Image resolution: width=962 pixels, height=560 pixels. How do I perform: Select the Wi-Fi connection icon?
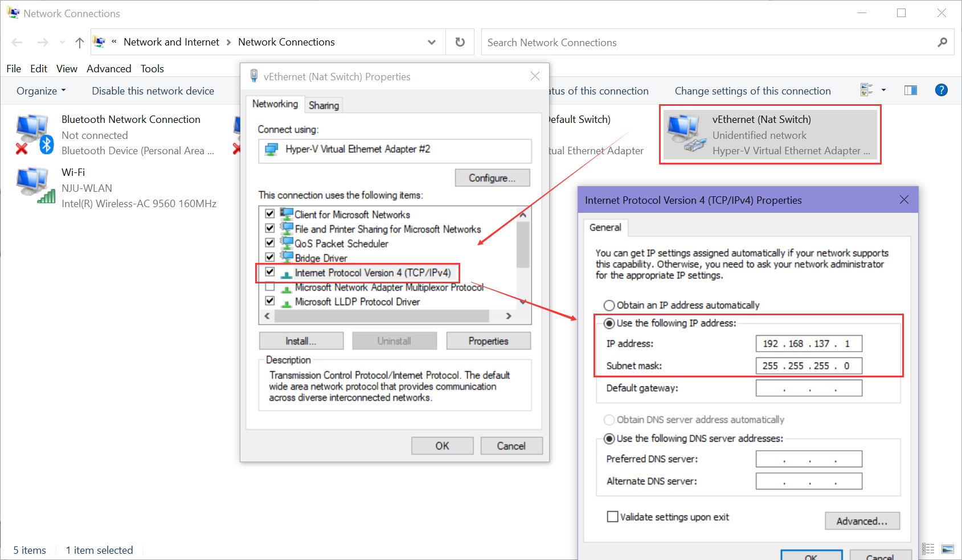point(35,186)
